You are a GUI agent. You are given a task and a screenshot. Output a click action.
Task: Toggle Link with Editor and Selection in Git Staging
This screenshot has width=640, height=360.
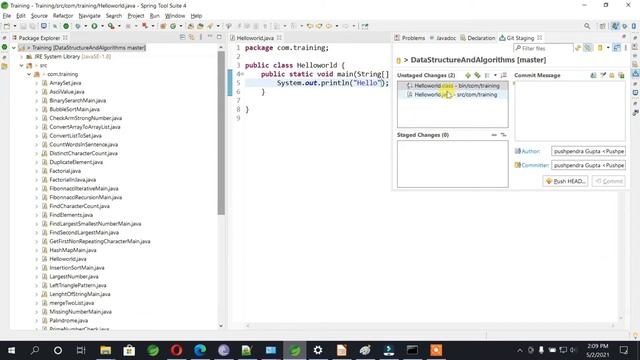pos(588,48)
